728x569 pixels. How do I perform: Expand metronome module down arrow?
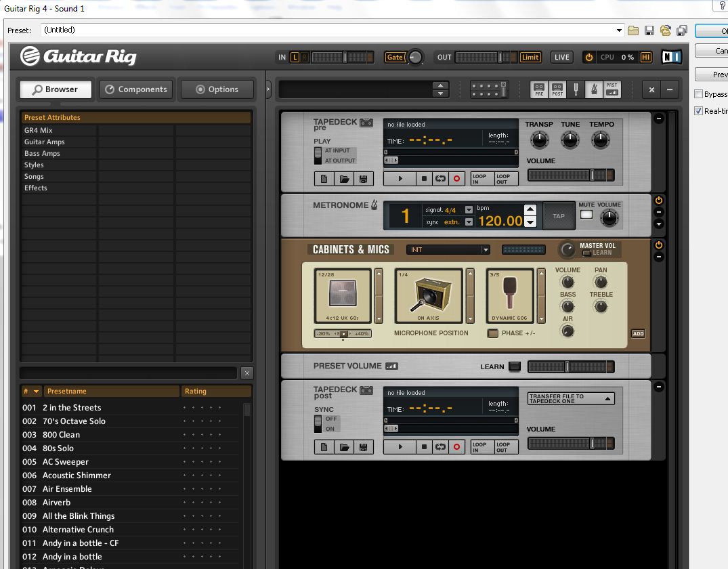(x=658, y=224)
